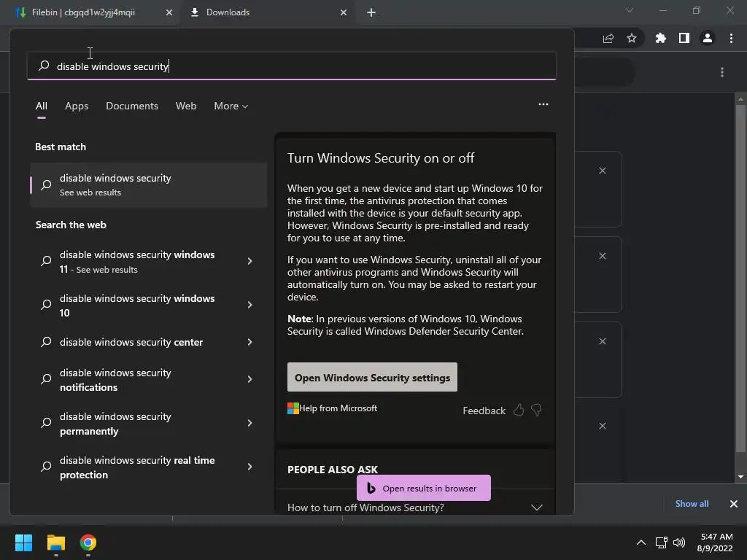Open Downloads page three-dot menu
747x560 pixels.
(x=722, y=72)
